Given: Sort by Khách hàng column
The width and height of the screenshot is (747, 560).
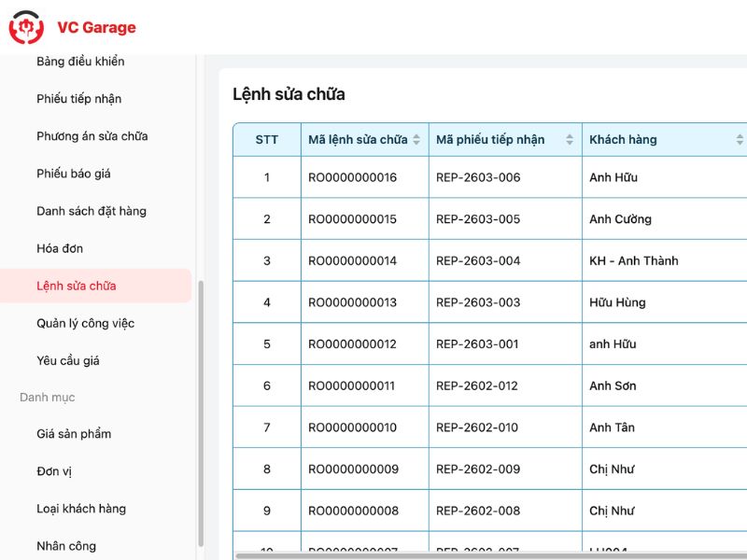Looking at the screenshot, I should pos(740,140).
